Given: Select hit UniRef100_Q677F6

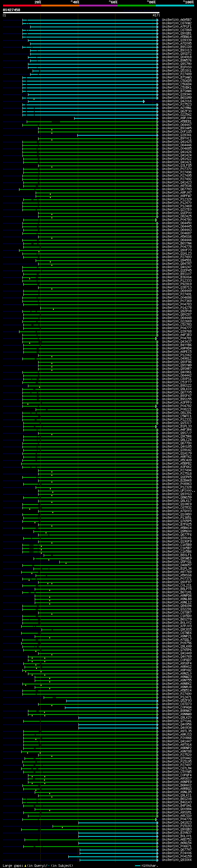Looking at the screenshot, I should point(177,535).
